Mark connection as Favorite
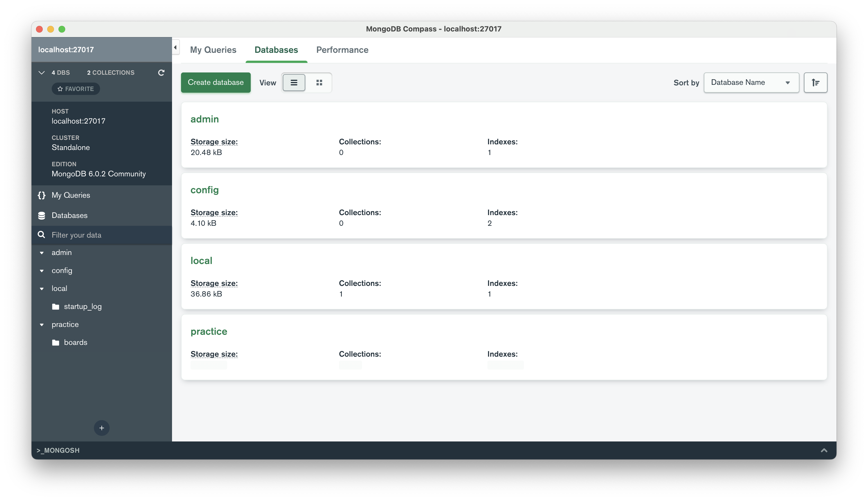 point(76,89)
